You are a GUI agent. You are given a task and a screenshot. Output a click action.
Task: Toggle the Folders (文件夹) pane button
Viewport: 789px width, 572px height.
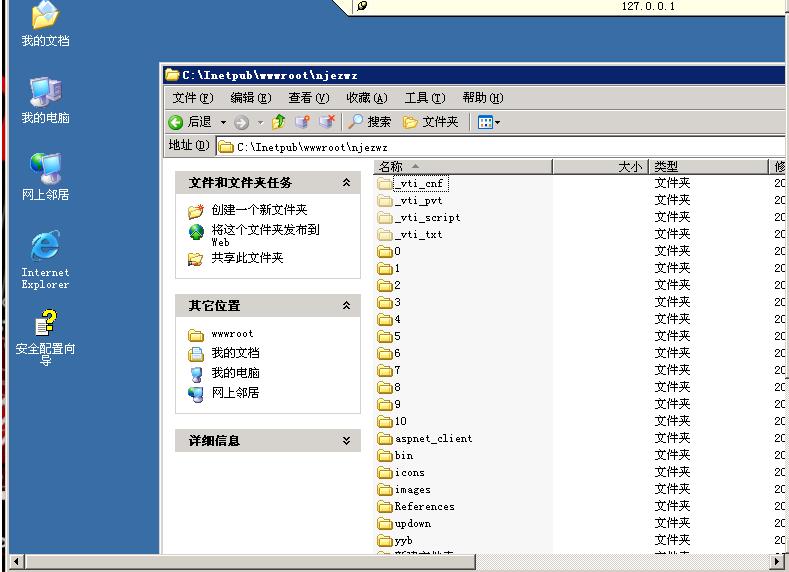(431, 122)
